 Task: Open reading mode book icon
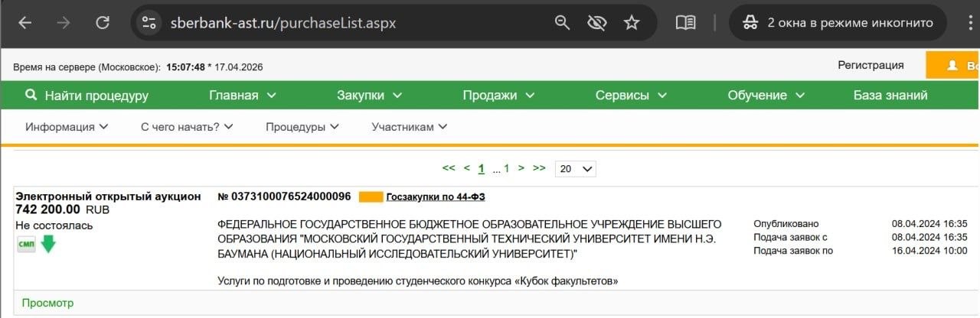pos(685,23)
